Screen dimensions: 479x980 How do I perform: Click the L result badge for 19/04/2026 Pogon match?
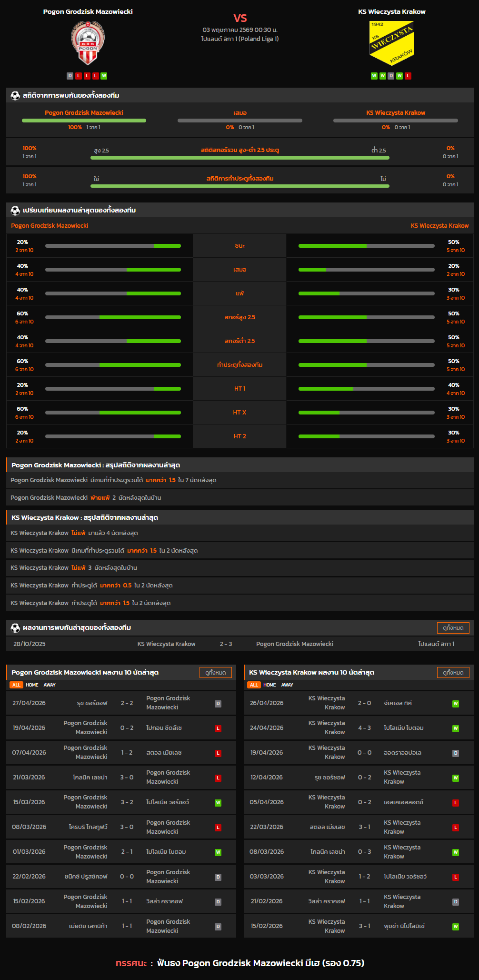[x=218, y=728]
